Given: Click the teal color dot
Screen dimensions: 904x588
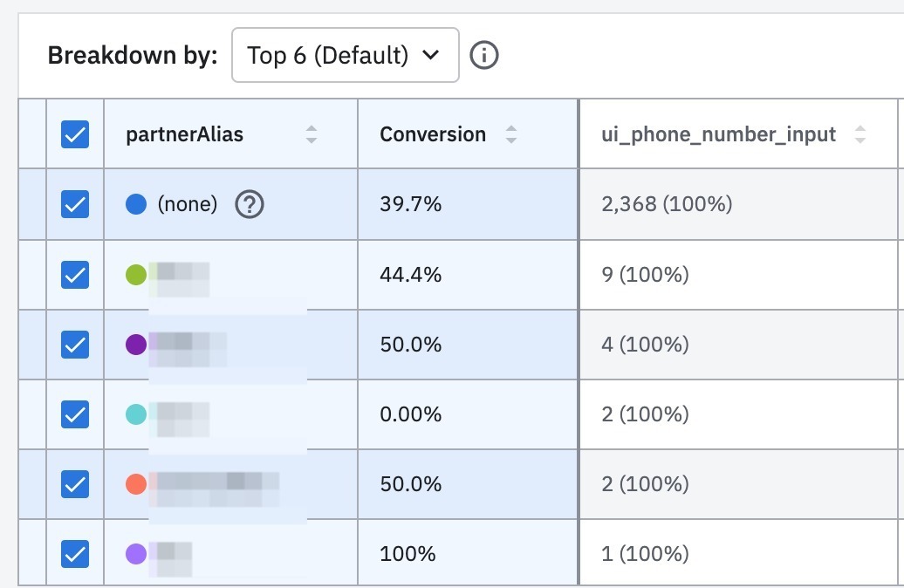Looking at the screenshot, I should [136, 414].
